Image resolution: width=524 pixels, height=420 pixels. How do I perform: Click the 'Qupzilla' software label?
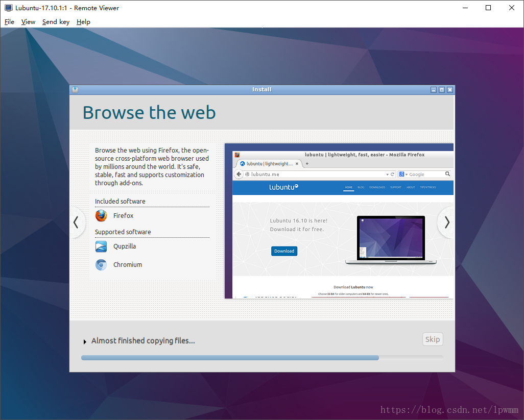tap(125, 246)
